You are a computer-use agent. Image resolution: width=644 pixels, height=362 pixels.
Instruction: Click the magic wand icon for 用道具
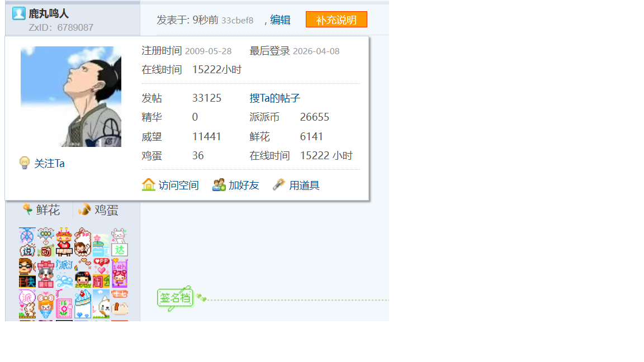click(279, 185)
